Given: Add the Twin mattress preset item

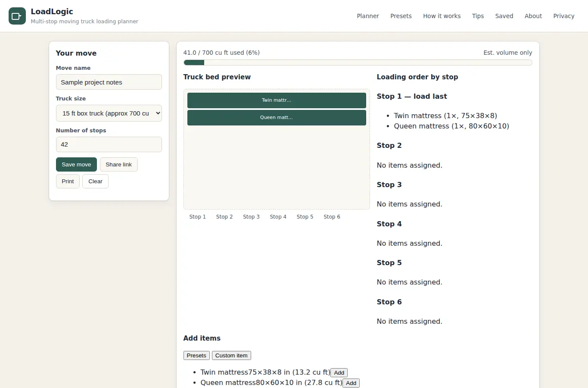Looking at the screenshot, I should [339, 372].
